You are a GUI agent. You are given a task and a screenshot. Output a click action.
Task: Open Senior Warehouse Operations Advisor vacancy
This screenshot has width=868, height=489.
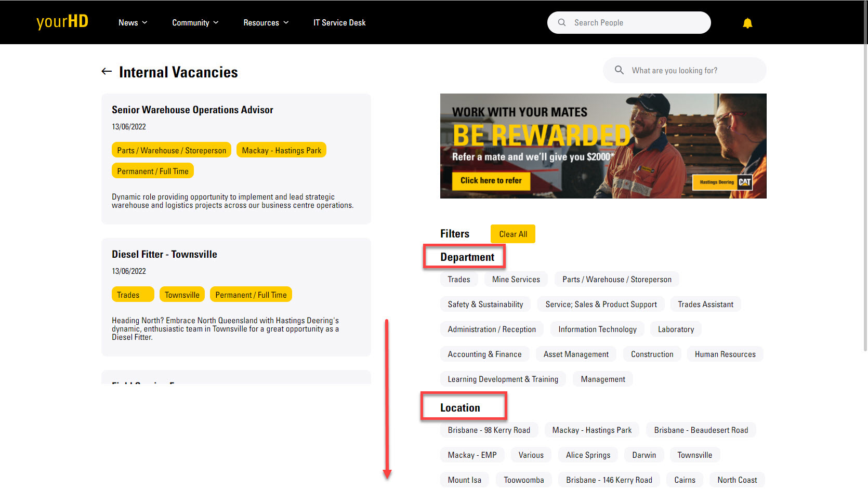pos(192,110)
